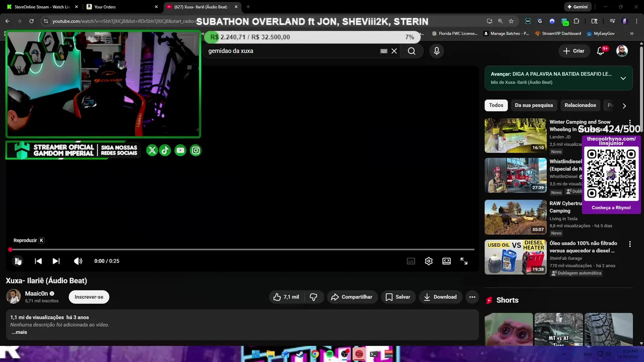The image size is (644, 362).
Task: Click the red video progress bar
Action: 242,249
